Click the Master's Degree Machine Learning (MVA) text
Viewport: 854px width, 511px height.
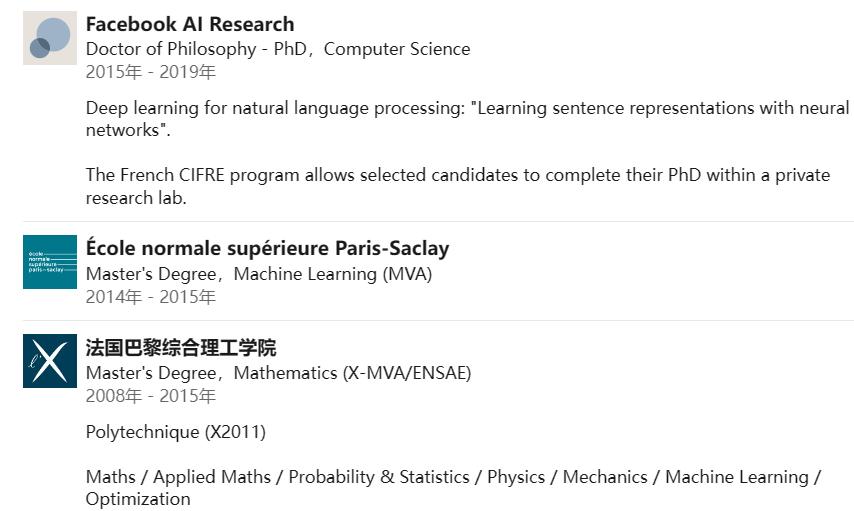pyautogui.click(x=259, y=274)
